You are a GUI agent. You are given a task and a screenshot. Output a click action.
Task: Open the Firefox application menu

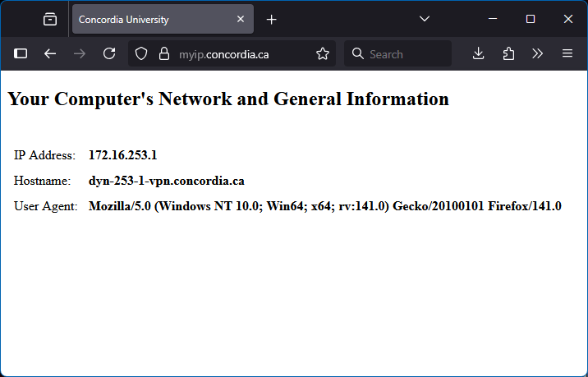pyautogui.click(x=567, y=53)
